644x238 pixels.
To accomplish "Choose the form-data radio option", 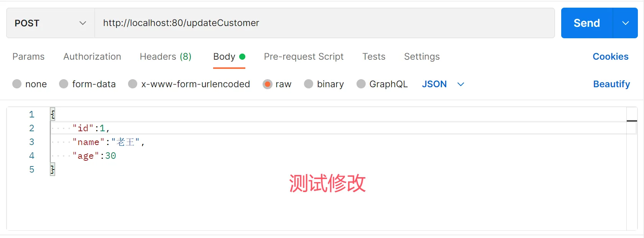I will 64,84.
